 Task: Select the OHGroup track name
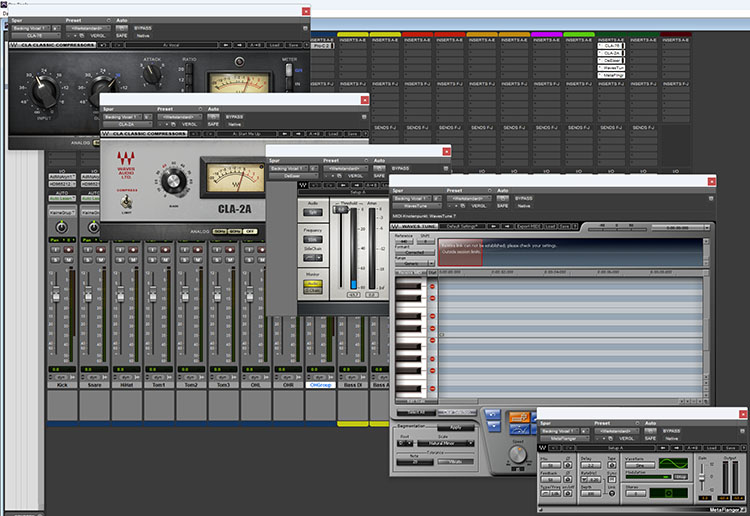[320, 385]
